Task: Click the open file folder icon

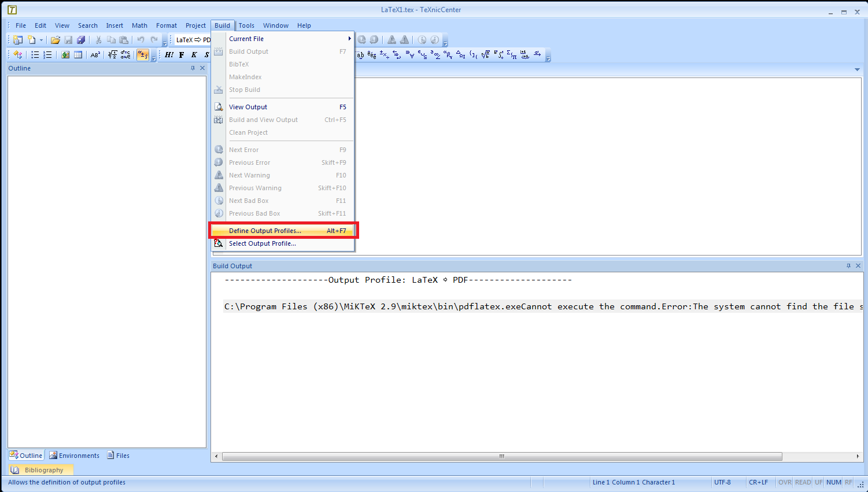Action: 56,40
